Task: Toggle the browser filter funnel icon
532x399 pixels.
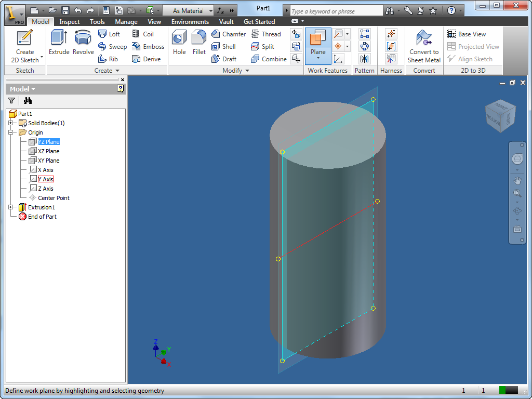Action: [x=11, y=100]
